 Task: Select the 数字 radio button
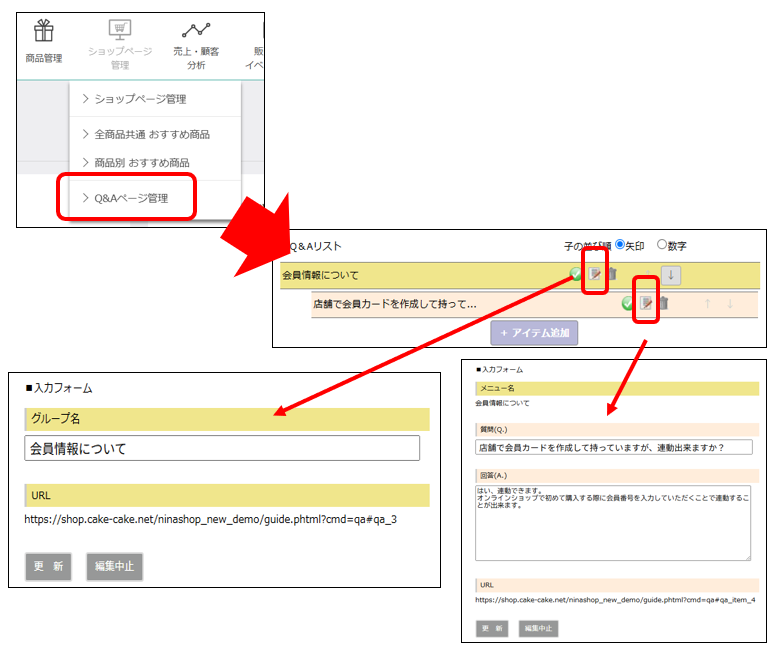pyautogui.click(x=661, y=245)
